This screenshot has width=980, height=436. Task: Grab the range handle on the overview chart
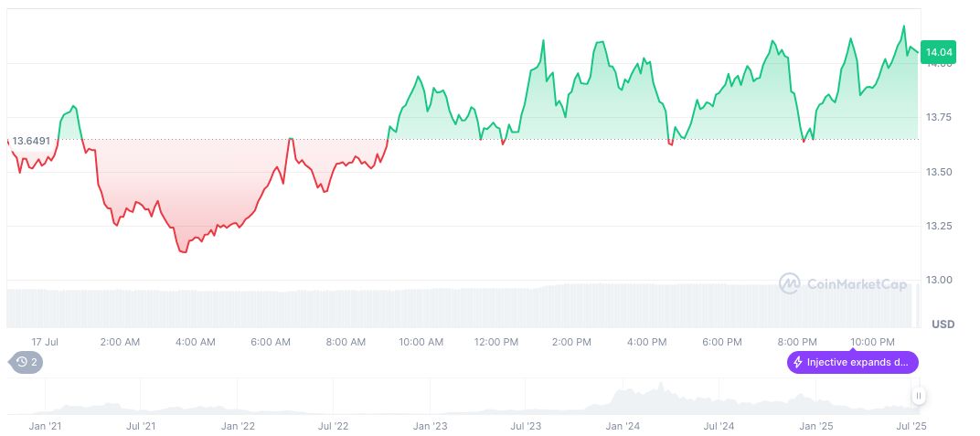click(x=918, y=396)
